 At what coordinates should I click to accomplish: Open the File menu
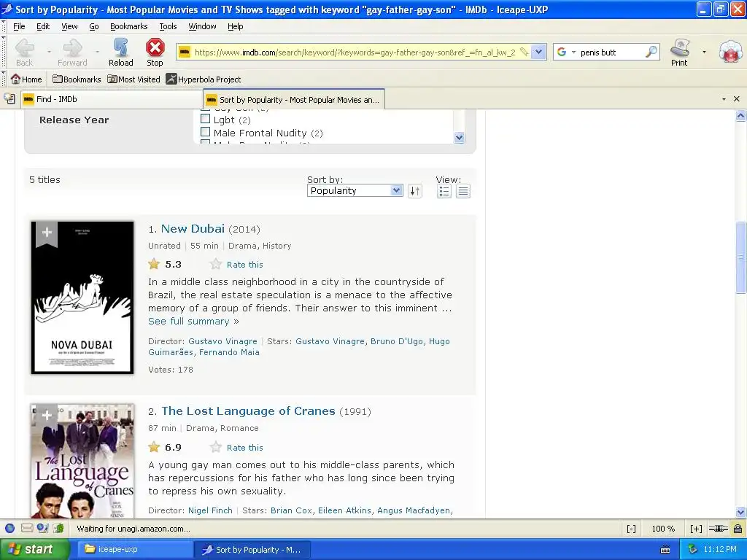[x=19, y=26]
